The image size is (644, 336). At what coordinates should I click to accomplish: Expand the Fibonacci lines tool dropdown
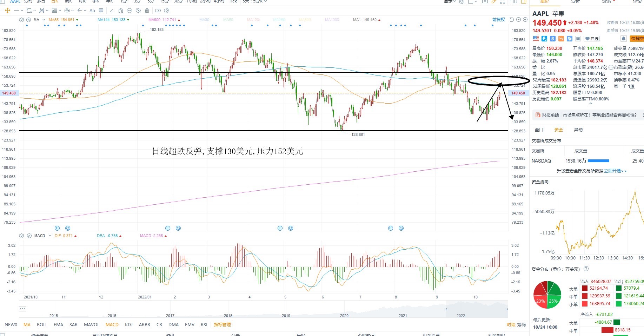60,11
